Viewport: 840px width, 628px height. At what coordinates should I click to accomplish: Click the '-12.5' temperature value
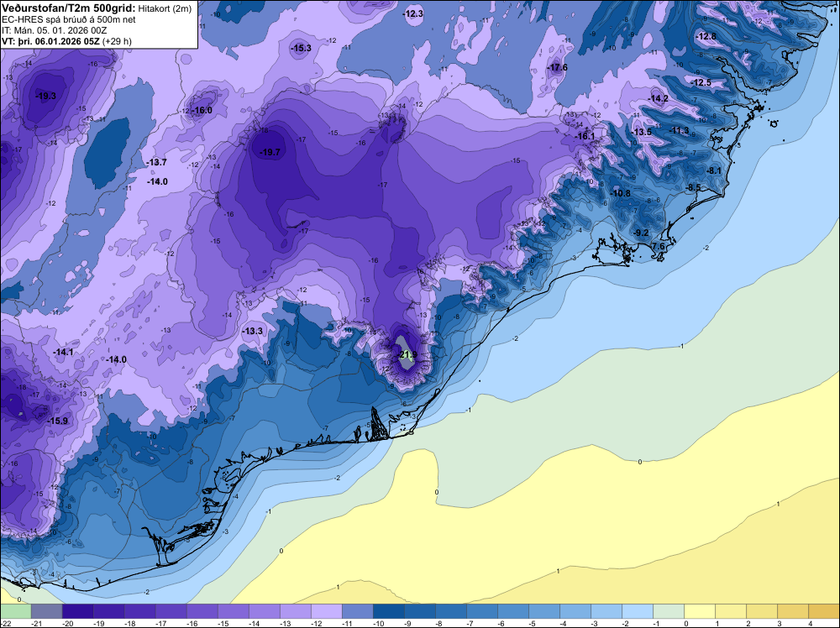click(x=701, y=82)
